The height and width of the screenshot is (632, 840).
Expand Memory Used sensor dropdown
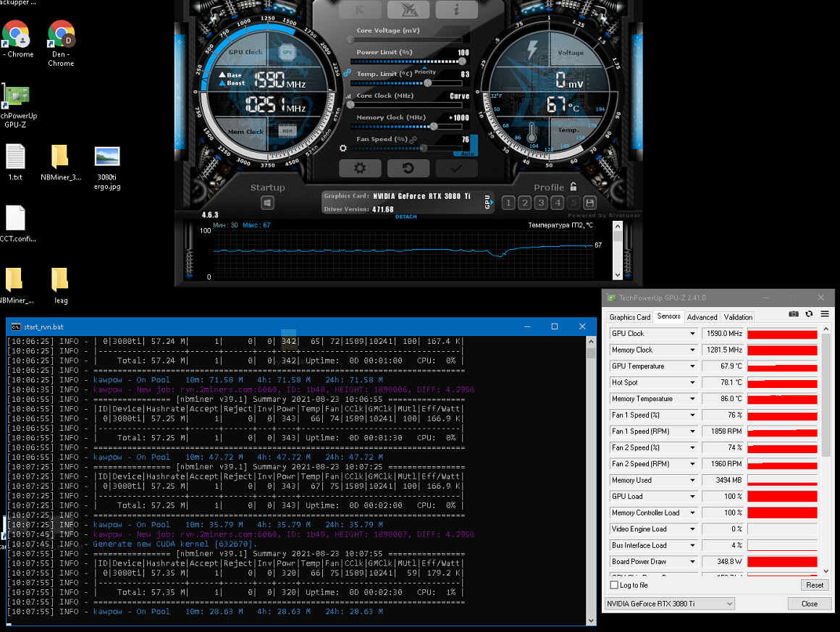coord(692,481)
